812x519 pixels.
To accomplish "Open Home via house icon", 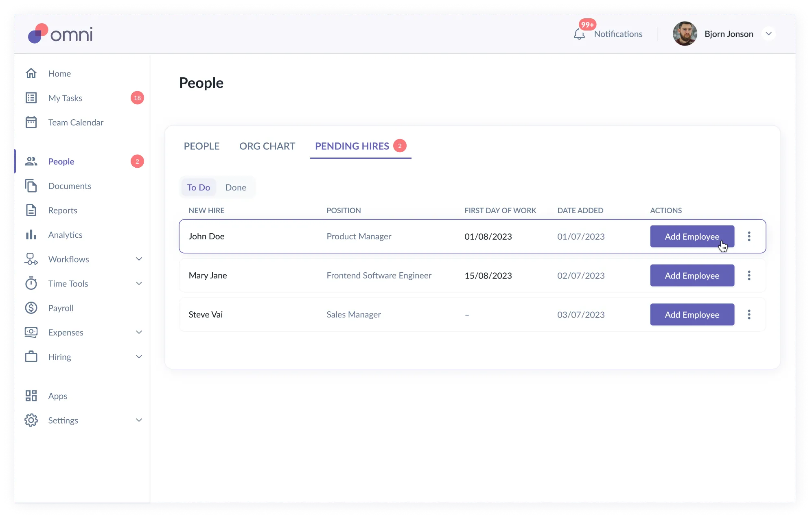I will pyautogui.click(x=31, y=73).
